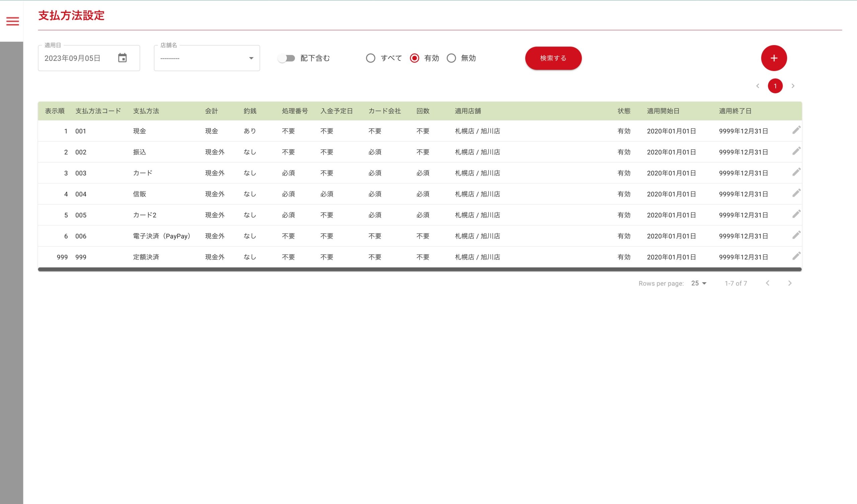Select the 無効 radio button
Viewport: 857px width, 504px height.
click(451, 58)
